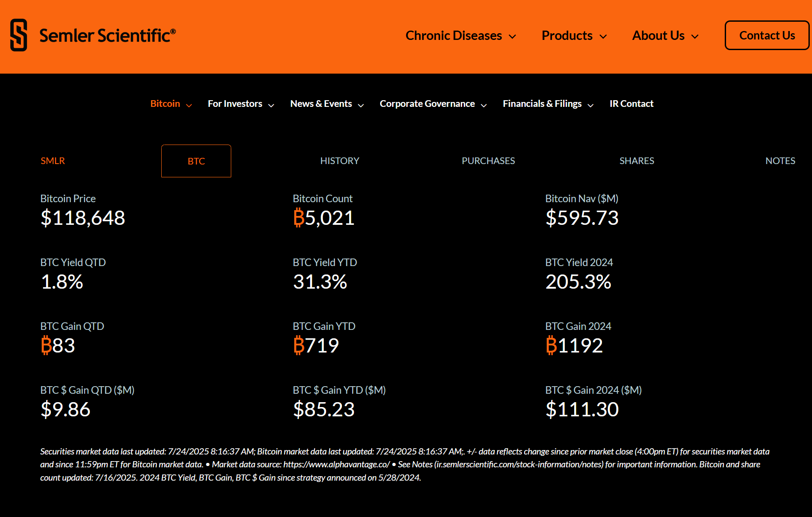The width and height of the screenshot is (812, 517).
Task: Click the Bitcoin symbol next to BTC Gain YTD 719
Action: [x=299, y=345]
